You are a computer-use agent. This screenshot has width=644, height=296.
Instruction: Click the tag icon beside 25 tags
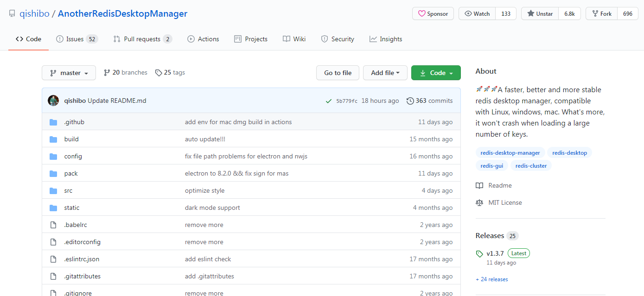(x=159, y=73)
